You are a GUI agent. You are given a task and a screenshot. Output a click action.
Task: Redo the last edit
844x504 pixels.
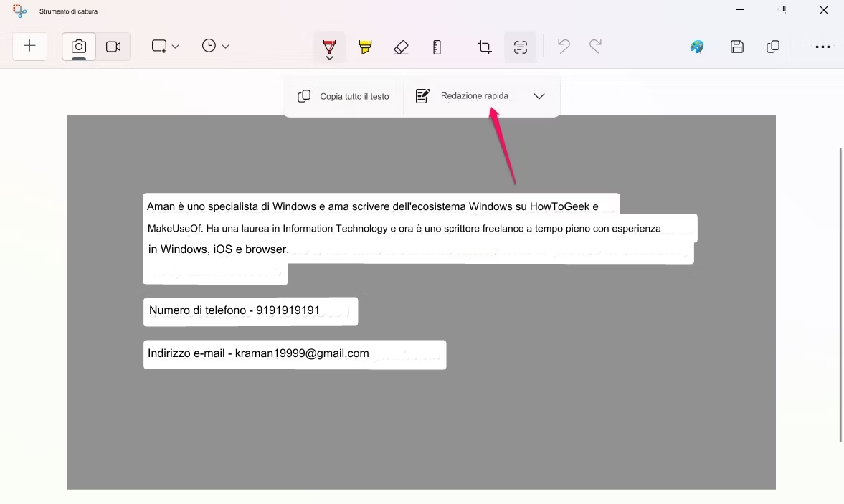[x=595, y=47]
